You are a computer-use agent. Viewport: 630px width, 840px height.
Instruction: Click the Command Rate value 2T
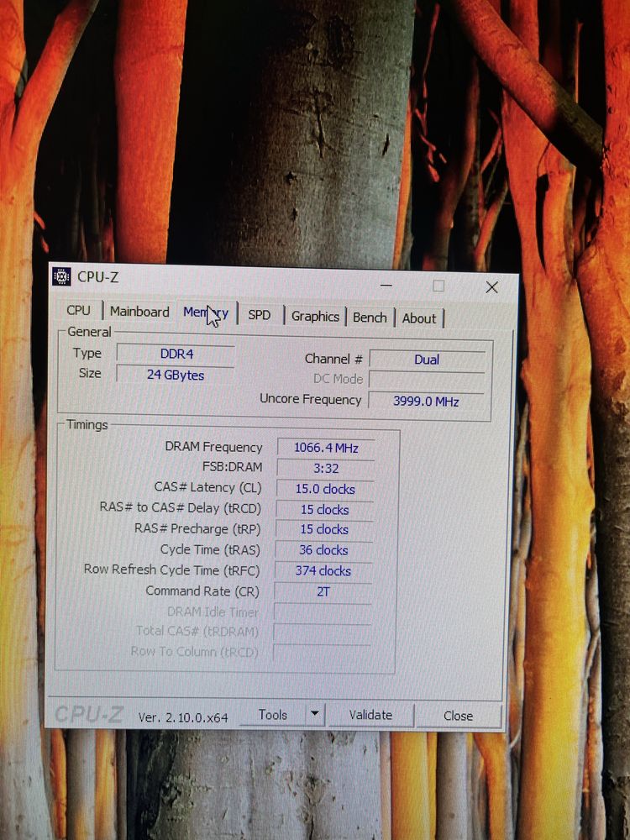click(x=323, y=592)
